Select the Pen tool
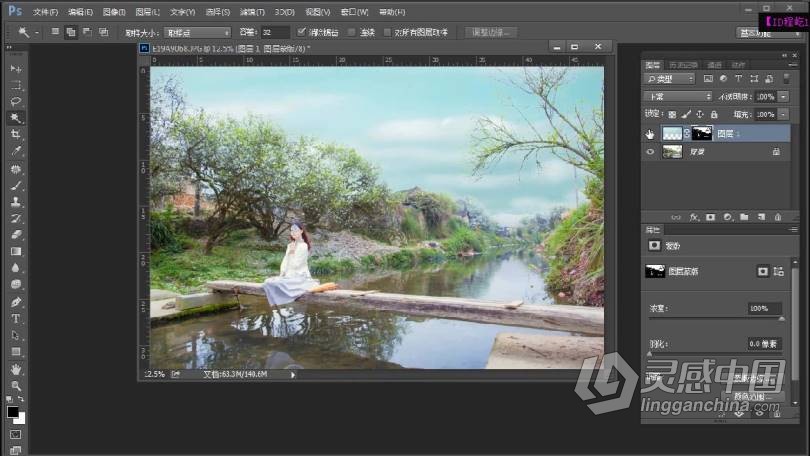This screenshot has width=810, height=456. coord(15,302)
